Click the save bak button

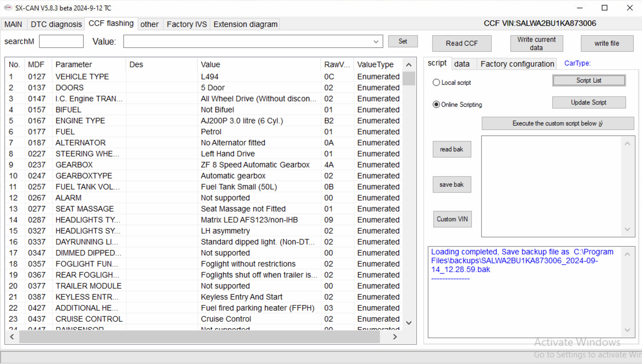coord(452,184)
